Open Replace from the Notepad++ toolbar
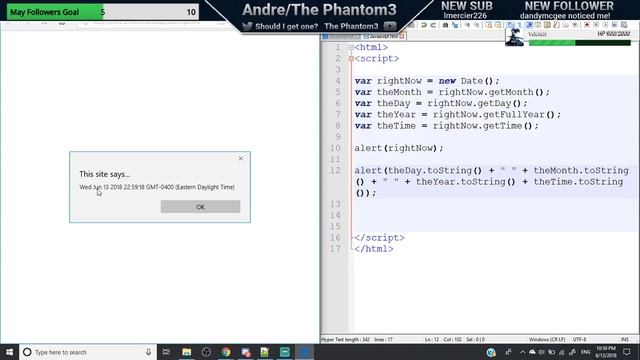Viewport: 640px width, 360px height. click(455, 25)
